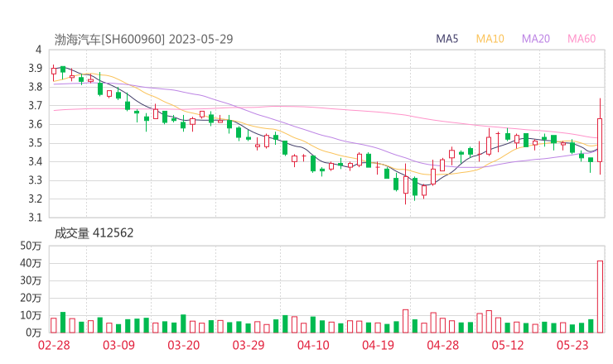
Task: Click the 50万 volume axis label
Action: pos(31,247)
